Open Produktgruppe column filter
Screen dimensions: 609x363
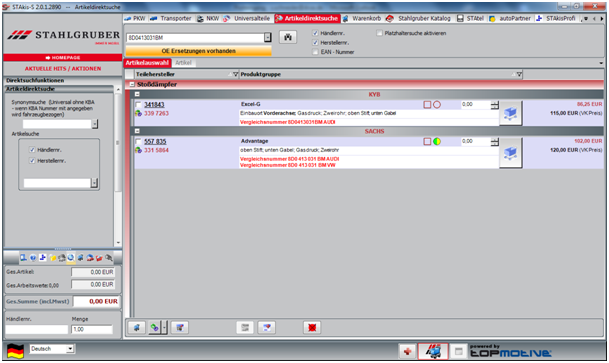click(x=519, y=74)
